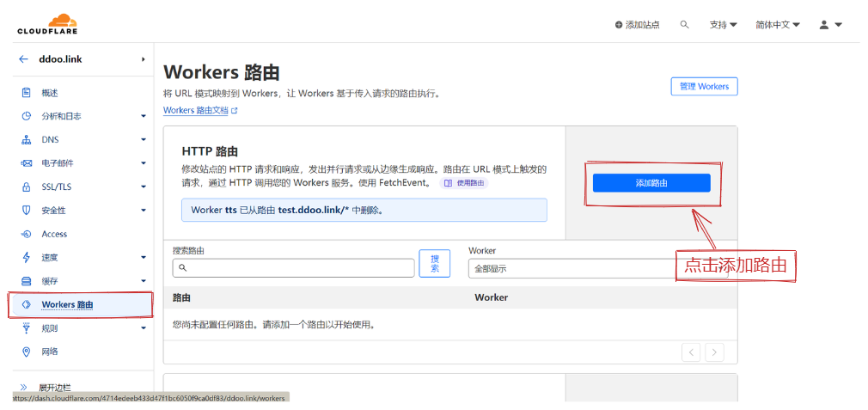Click the 安全性 shield icon

click(26, 211)
